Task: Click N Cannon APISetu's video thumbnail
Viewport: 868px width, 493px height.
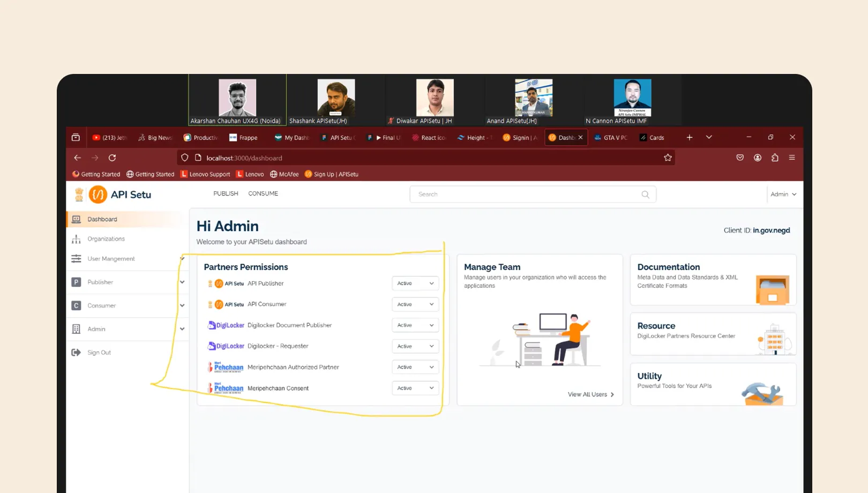Action: click(632, 100)
